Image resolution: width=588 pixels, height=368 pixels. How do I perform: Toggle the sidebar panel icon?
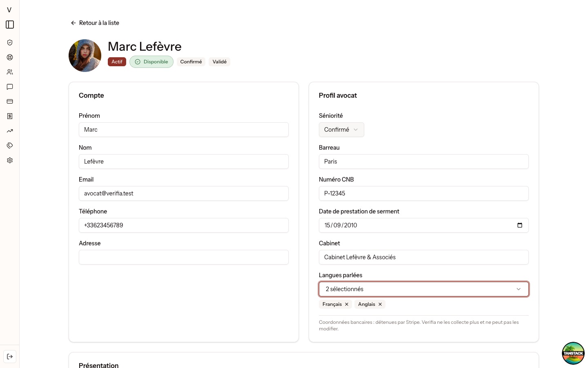click(x=10, y=25)
